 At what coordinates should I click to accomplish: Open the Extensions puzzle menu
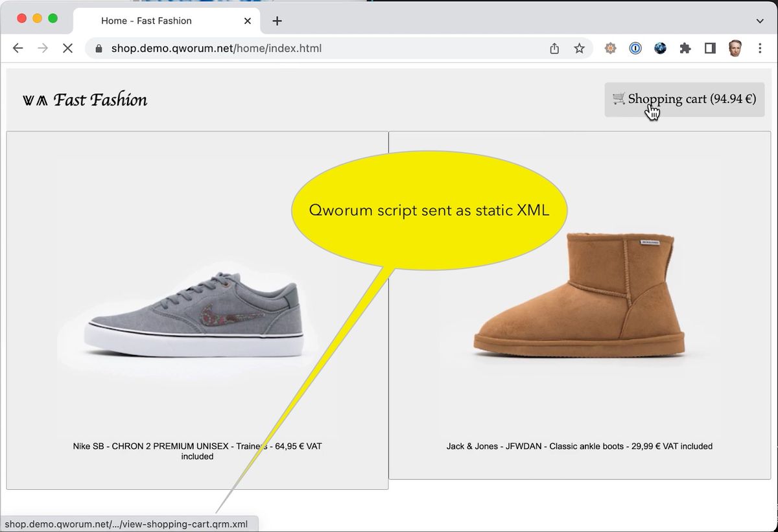pos(685,48)
